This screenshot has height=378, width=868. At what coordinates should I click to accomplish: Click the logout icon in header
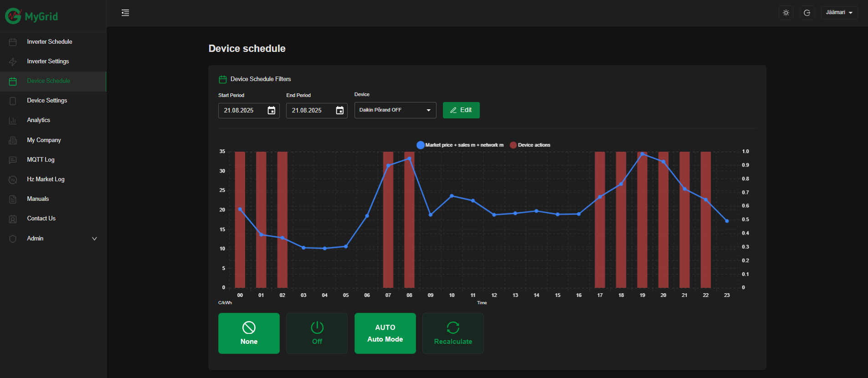pyautogui.click(x=807, y=13)
